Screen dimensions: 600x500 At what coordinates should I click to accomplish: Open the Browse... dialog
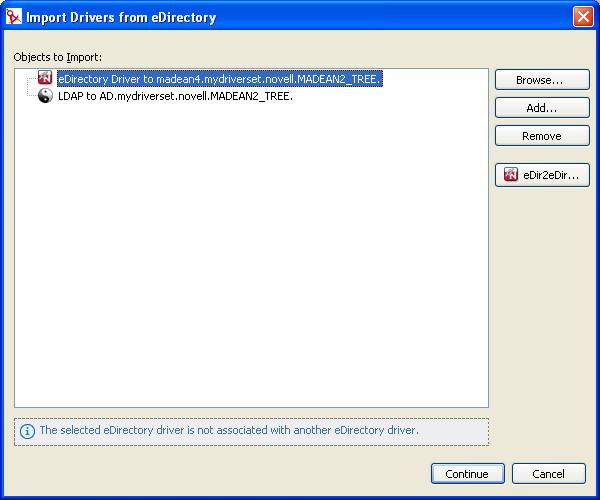[x=542, y=80]
